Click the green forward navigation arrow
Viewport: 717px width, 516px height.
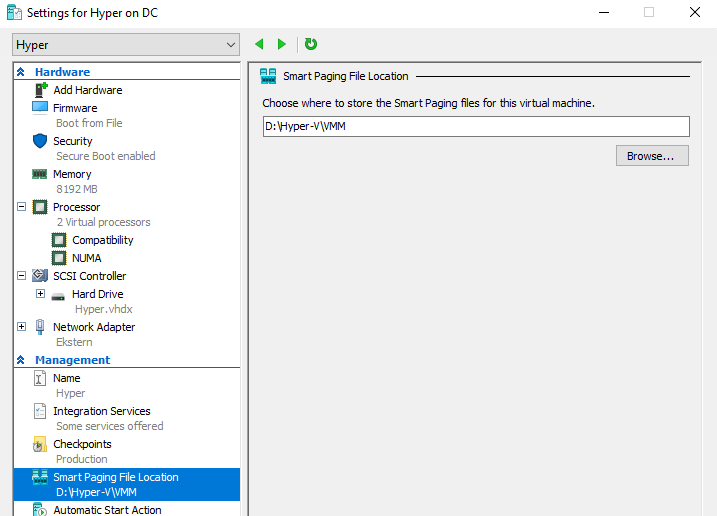(282, 44)
